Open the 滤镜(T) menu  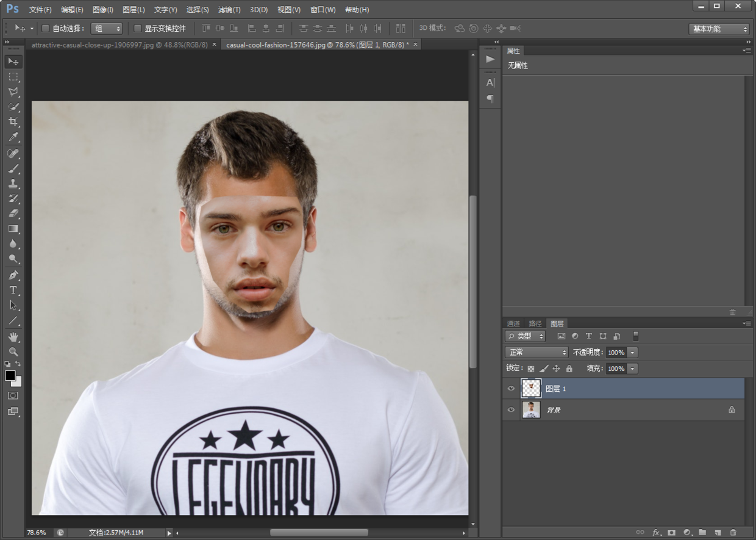pos(229,10)
